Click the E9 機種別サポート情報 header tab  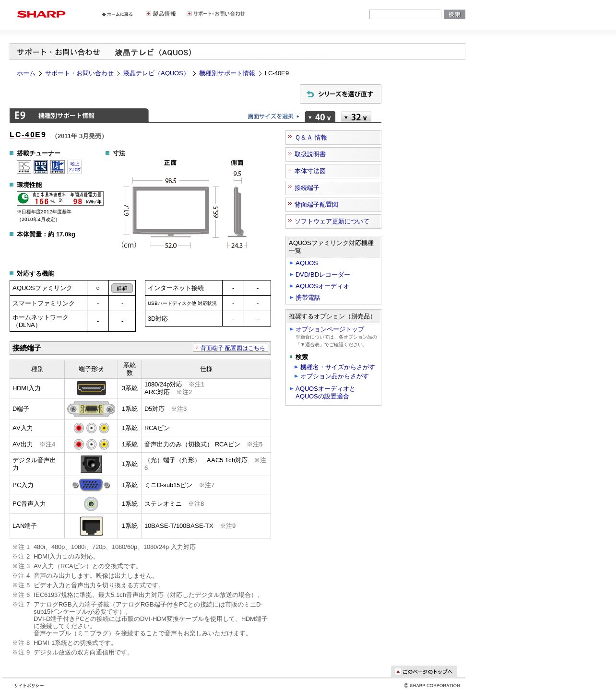coord(79,116)
